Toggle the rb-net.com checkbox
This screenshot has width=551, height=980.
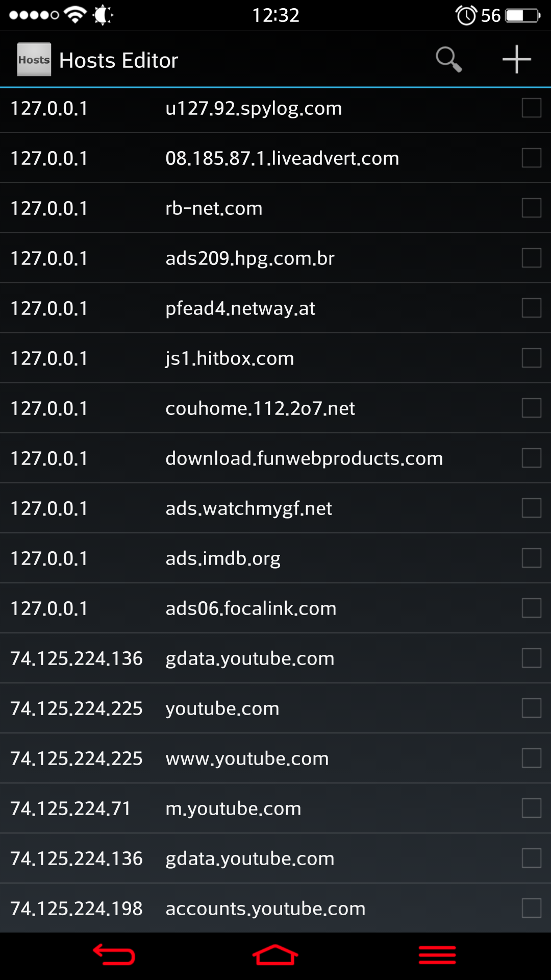click(531, 208)
